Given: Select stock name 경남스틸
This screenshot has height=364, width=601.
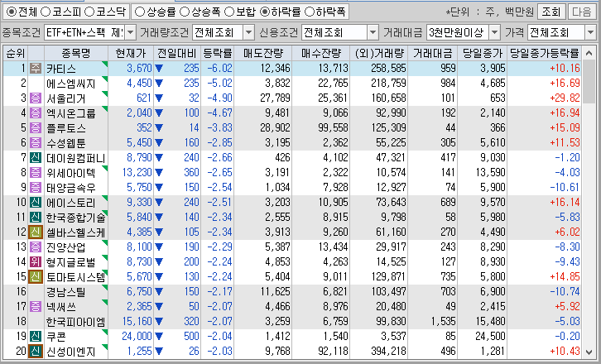Looking at the screenshot, I should point(65,291).
